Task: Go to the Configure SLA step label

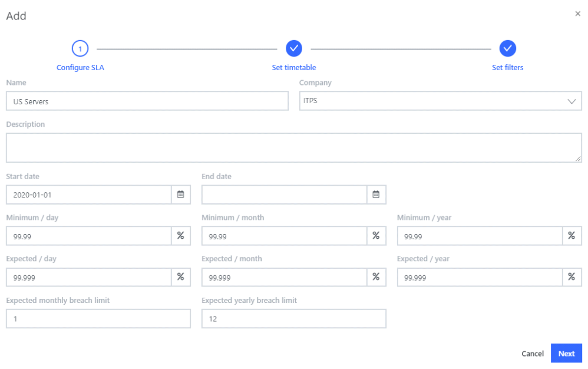Action: [x=80, y=68]
